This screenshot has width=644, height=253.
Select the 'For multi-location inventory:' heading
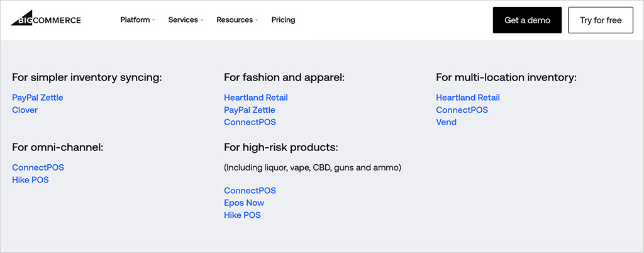tap(506, 77)
